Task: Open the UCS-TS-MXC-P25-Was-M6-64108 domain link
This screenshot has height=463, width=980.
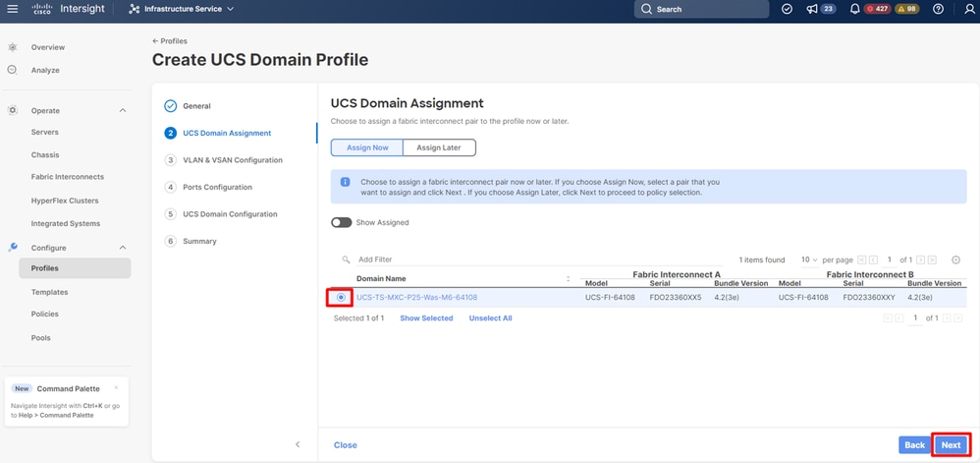Action: coord(417,298)
